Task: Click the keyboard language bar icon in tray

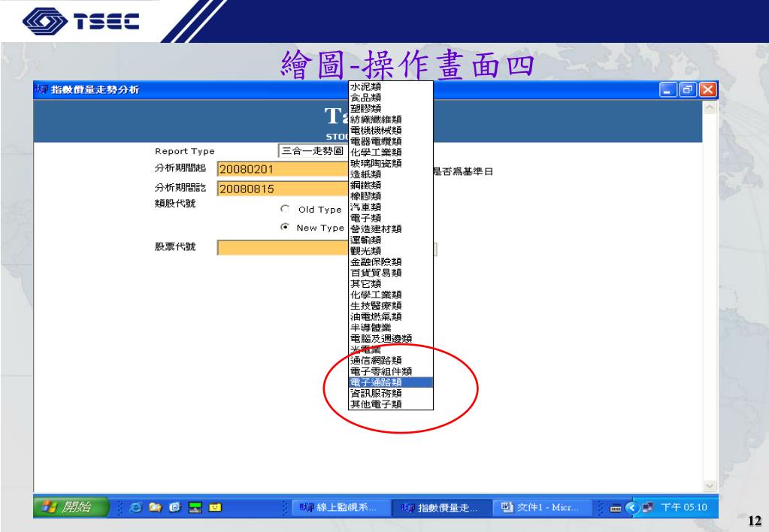Action: click(616, 508)
